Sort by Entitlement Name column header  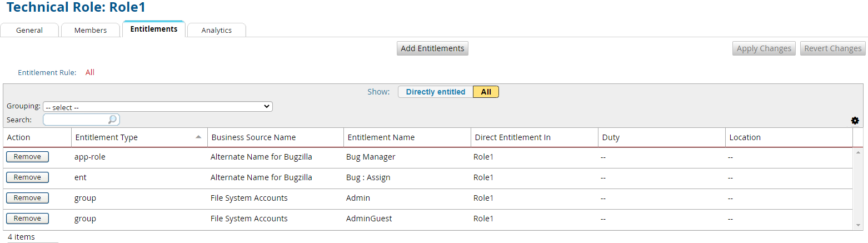tap(381, 137)
